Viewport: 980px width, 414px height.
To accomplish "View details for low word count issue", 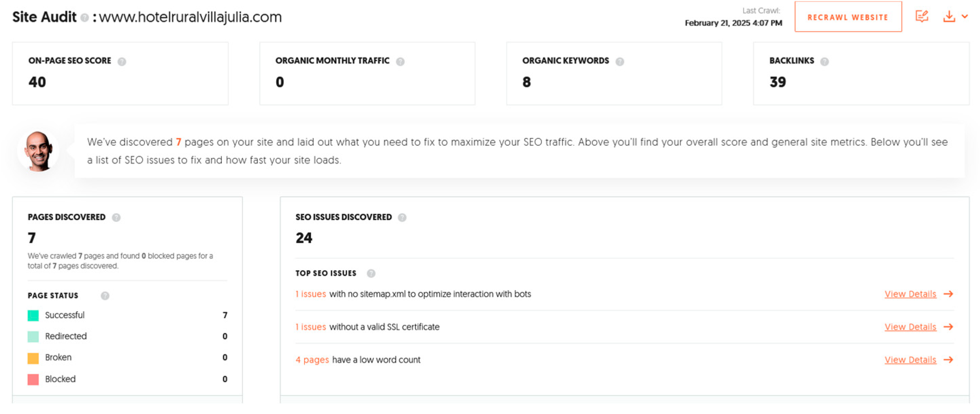I will tap(910, 360).
